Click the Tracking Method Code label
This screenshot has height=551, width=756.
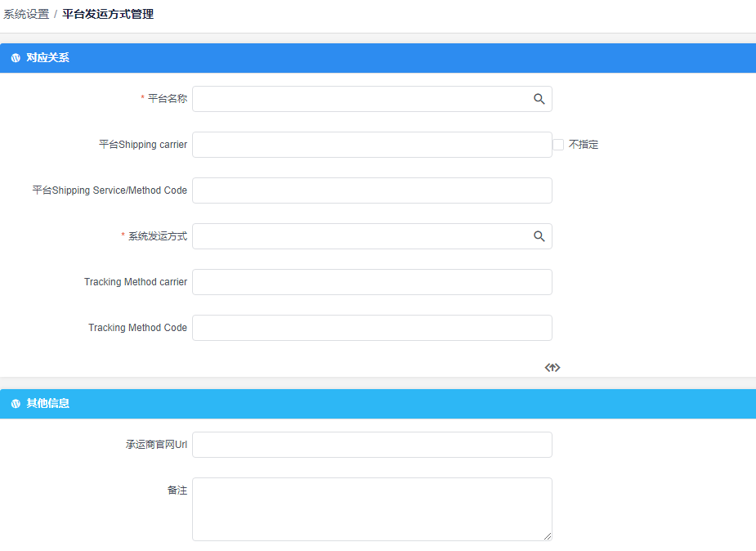(137, 328)
